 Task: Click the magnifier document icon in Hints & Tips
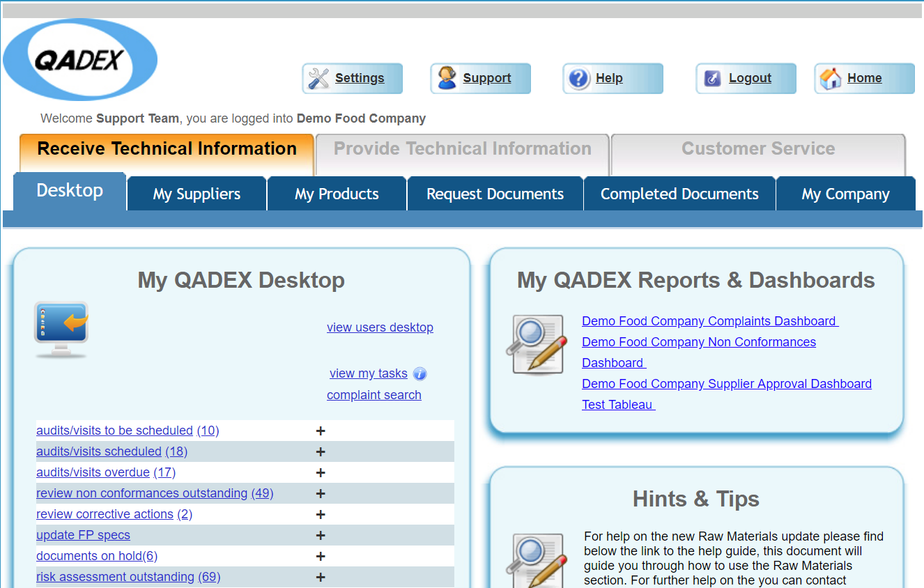[x=536, y=561]
